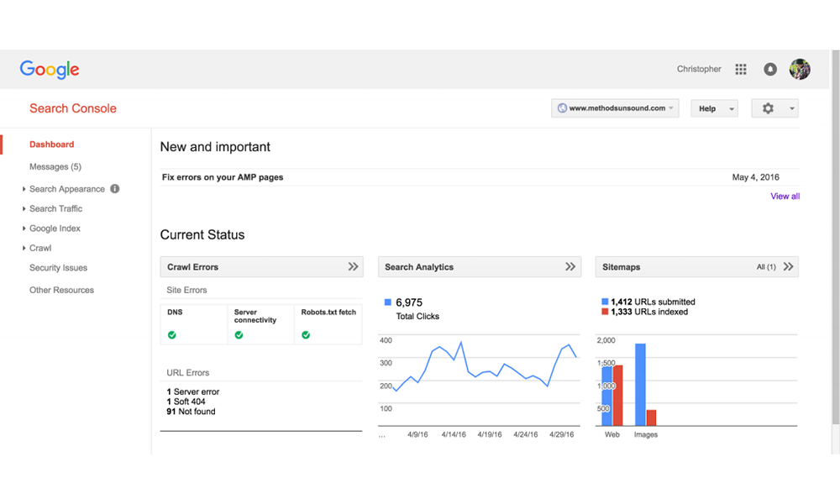The image size is (840, 504).
Task: Open Search Analytics double-arrow icon
Action: click(570, 267)
